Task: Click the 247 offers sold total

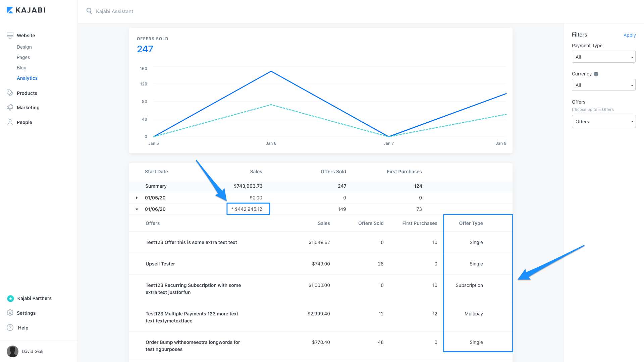Action: click(145, 49)
